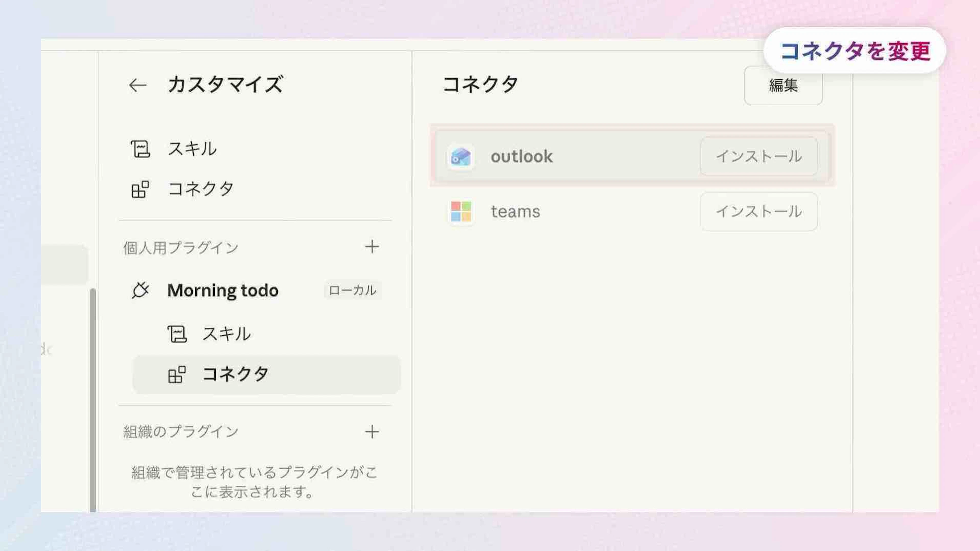The image size is (980, 551).
Task: Click the ローカル badge on Morning todo
Action: 352,290
